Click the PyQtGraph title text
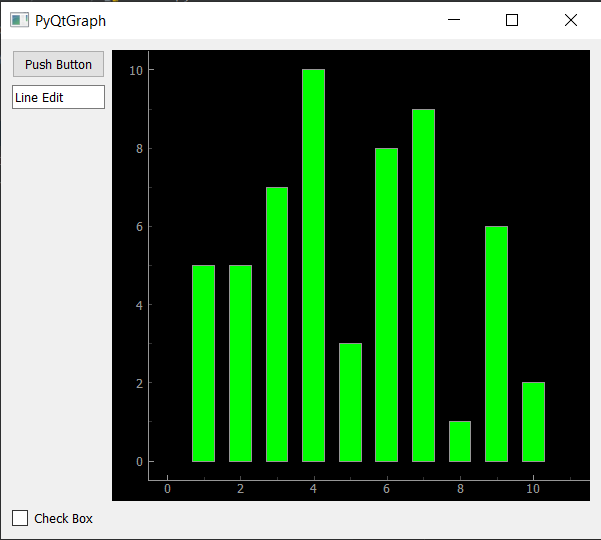 (71, 21)
